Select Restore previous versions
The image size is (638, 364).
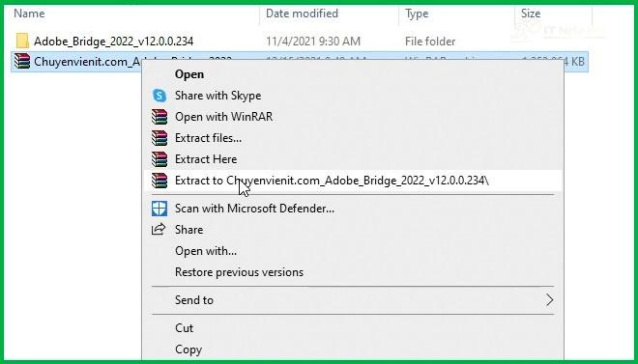coord(240,271)
